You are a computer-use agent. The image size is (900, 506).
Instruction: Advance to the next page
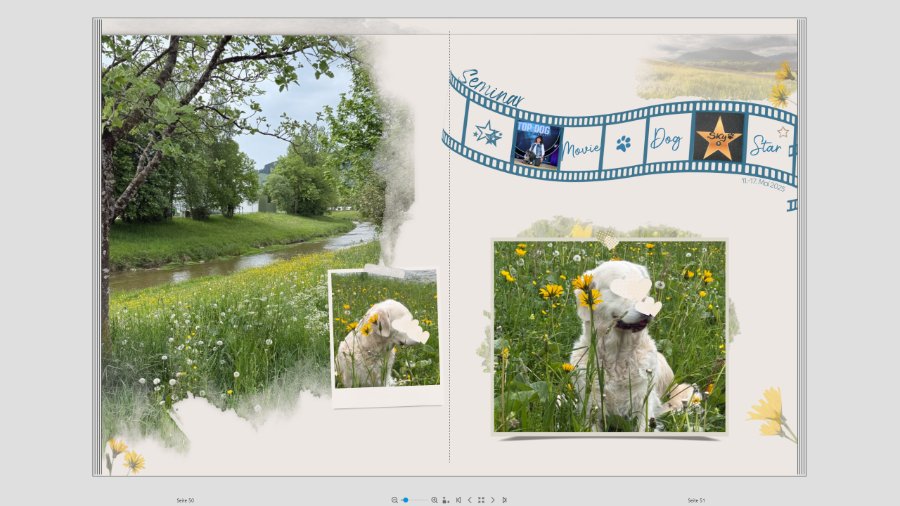click(492, 500)
